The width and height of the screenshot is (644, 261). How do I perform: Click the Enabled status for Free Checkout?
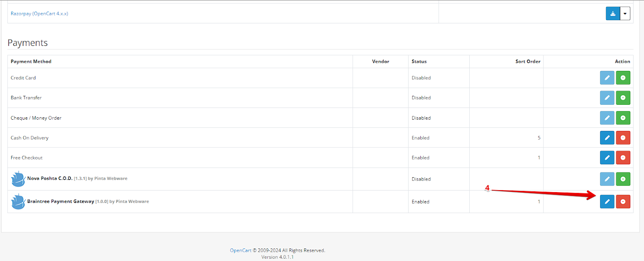[421, 158]
